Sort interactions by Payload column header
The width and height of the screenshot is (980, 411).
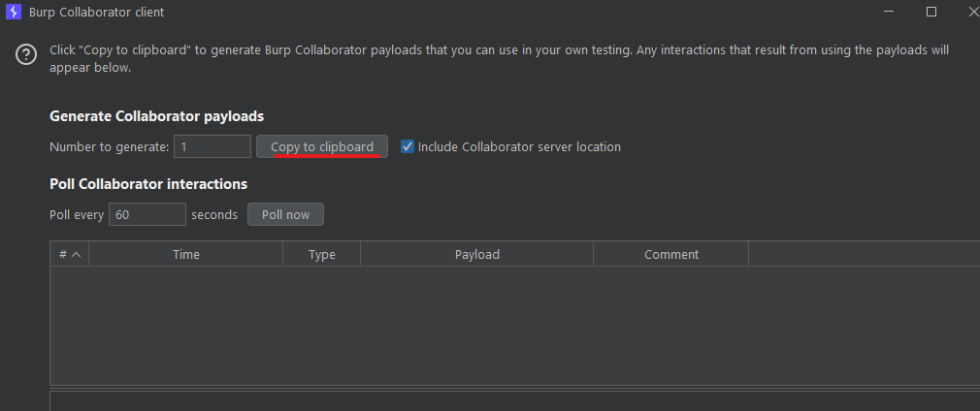(x=476, y=254)
